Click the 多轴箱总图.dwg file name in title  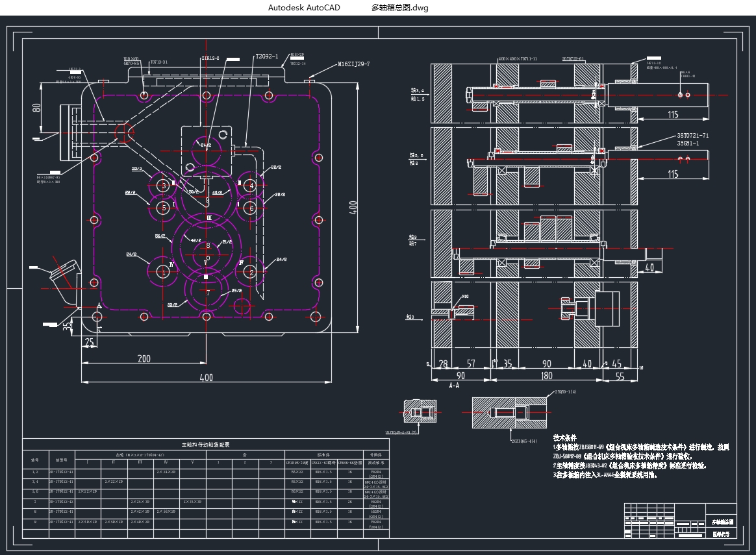point(399,8)
